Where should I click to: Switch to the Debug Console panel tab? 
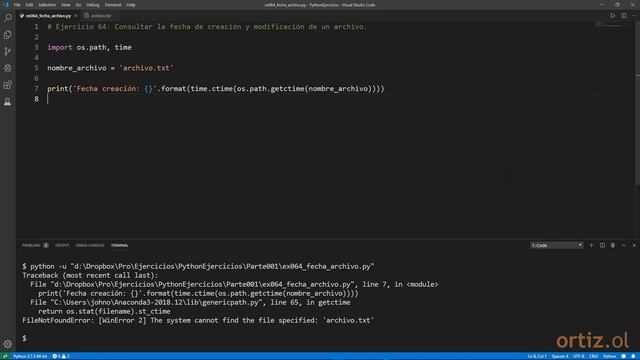point(90,245)
